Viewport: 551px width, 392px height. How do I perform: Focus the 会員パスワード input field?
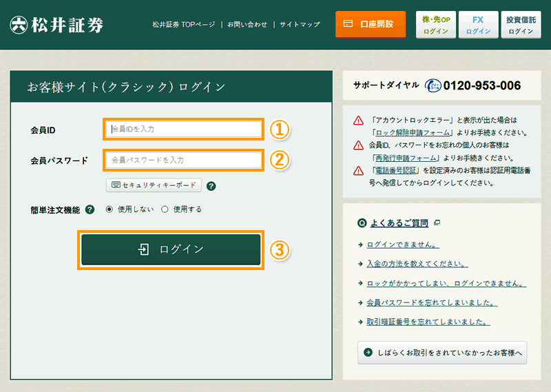[x=183, y=160]
